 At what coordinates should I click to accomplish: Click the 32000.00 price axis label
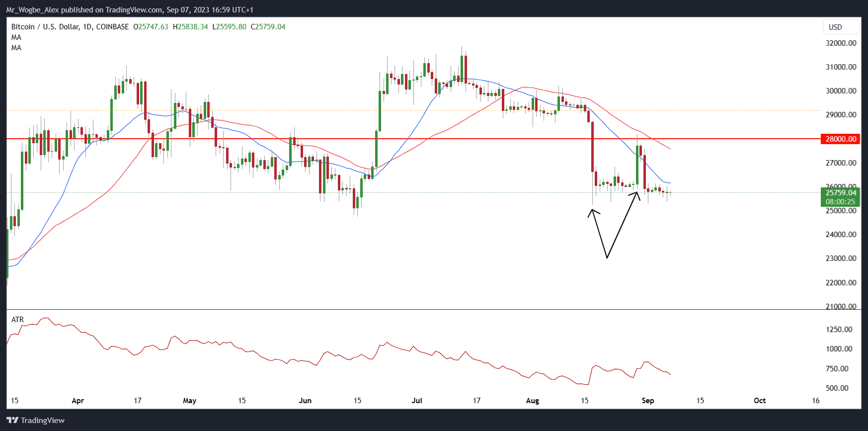click(x=841, y=43)
